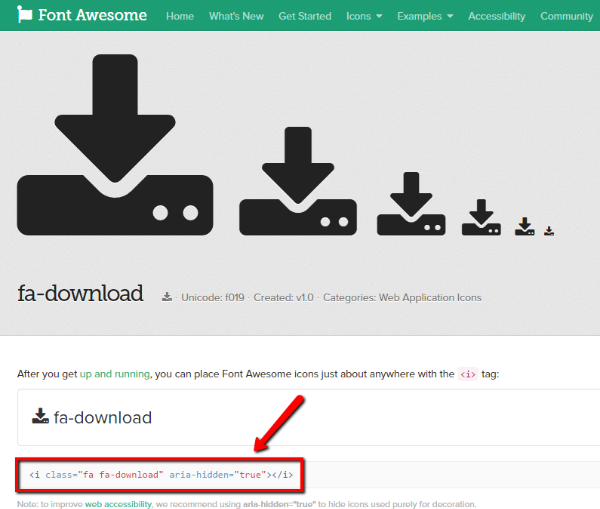Click the fourth download icon in the row
The height and width of the screenshot is (509, 600).
point(481,217)
